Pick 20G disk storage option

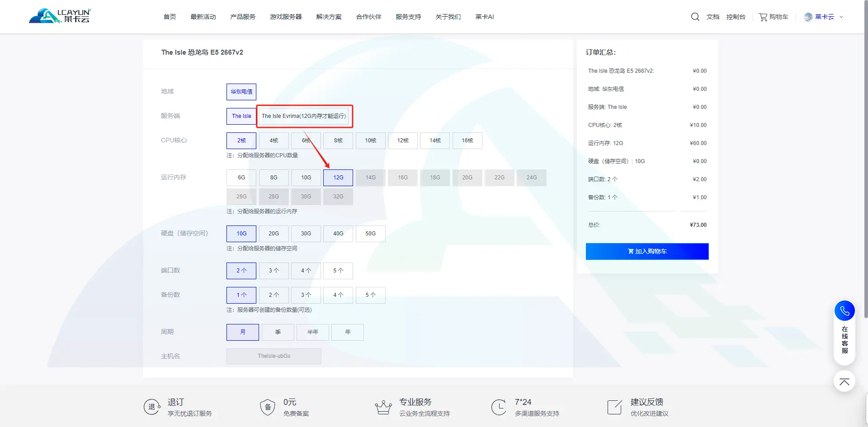coord(274,234)
